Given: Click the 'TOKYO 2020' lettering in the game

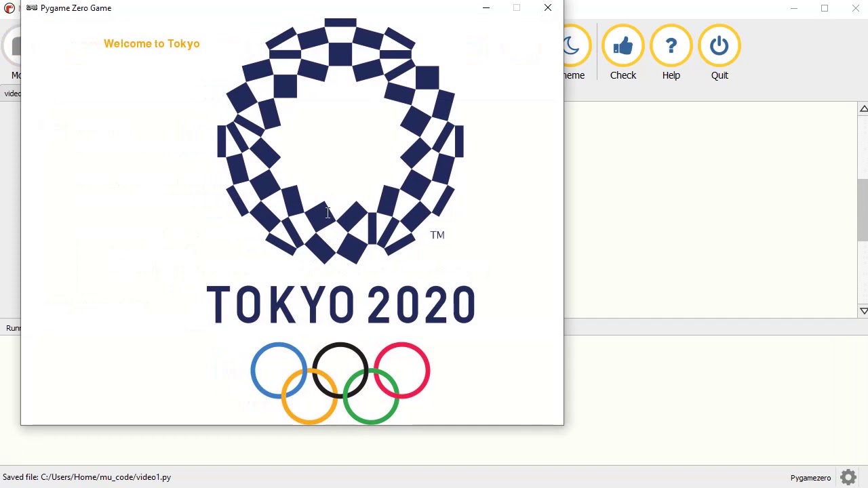Looking at the screenshot, I should (340, 304).
